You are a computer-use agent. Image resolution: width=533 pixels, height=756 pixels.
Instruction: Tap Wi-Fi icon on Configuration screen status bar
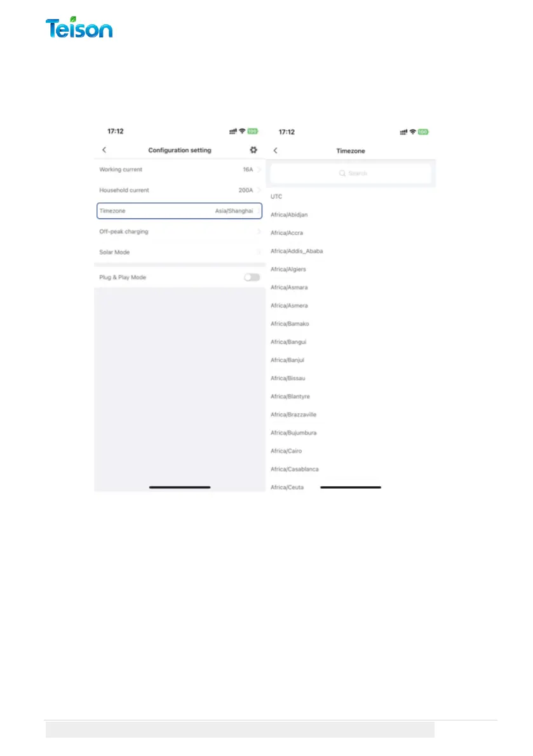coord(242,131)
